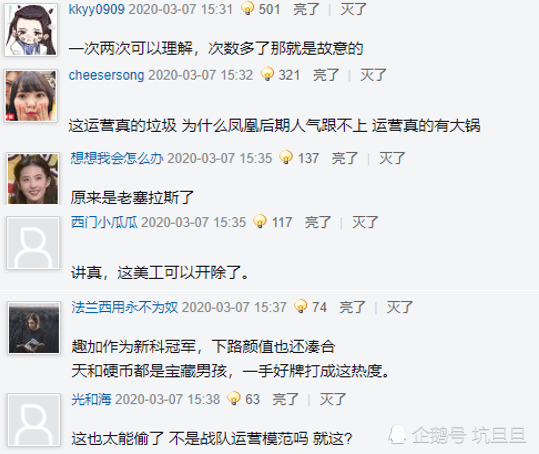
Task: Open kkyy0909's user profile
Action: (97, 9)
